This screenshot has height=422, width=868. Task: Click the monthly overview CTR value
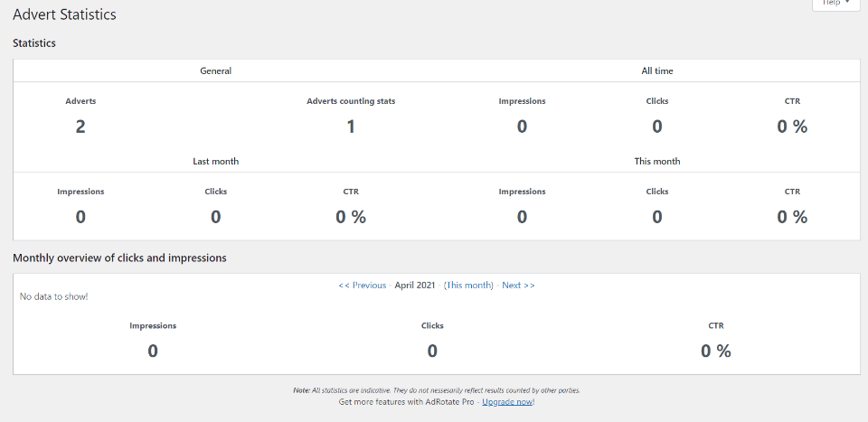tap(715, 352)
